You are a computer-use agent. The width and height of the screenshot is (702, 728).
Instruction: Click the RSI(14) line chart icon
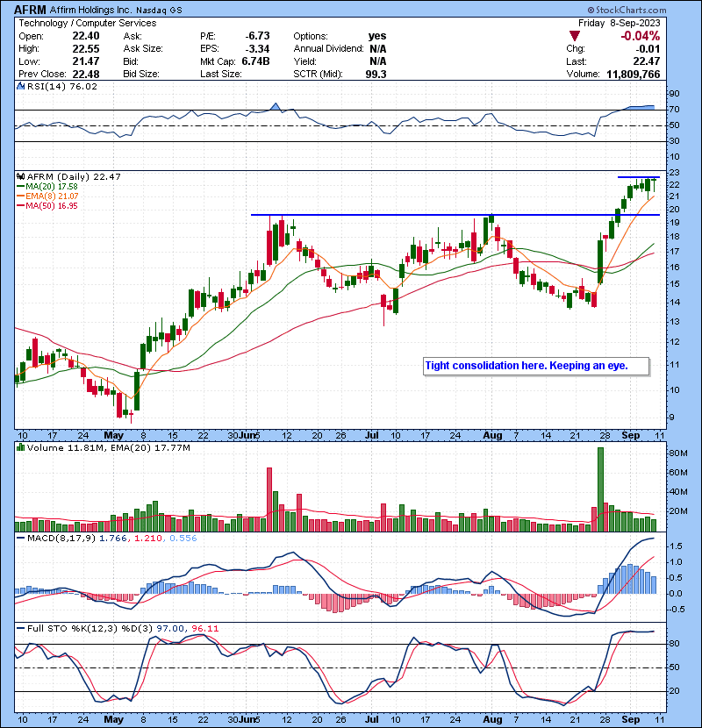[x=20, y=86]
